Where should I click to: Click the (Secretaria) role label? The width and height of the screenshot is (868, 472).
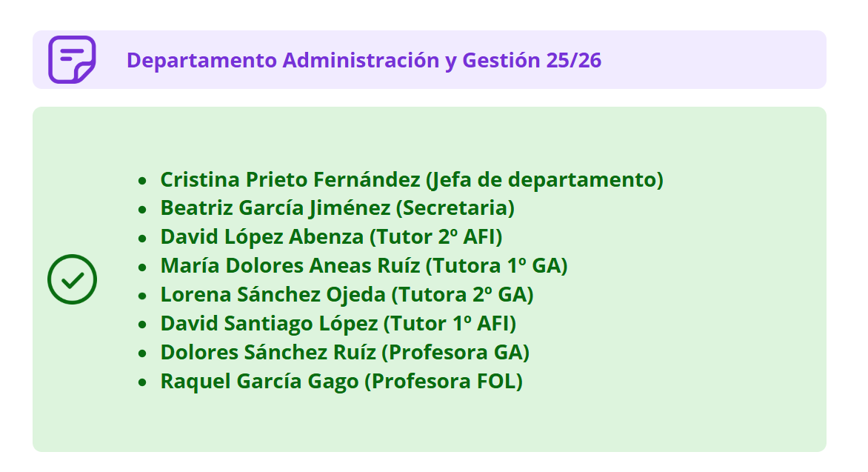point(455,208)
